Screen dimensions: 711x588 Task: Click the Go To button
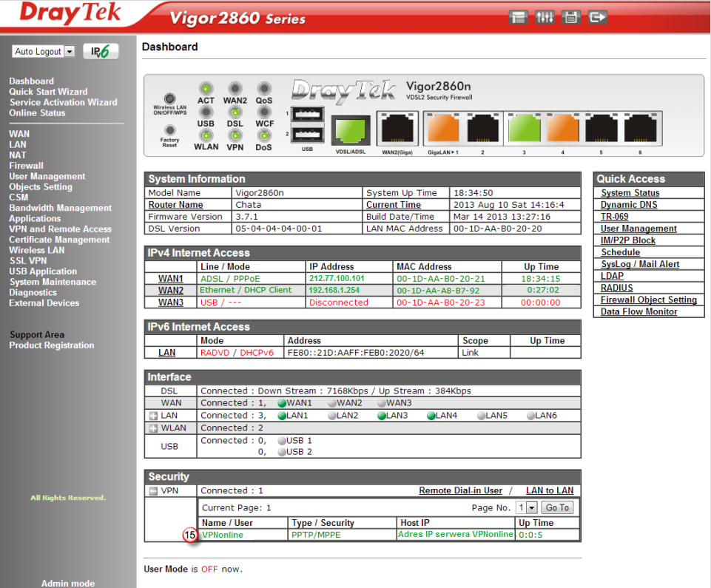(x=557, y=508)
